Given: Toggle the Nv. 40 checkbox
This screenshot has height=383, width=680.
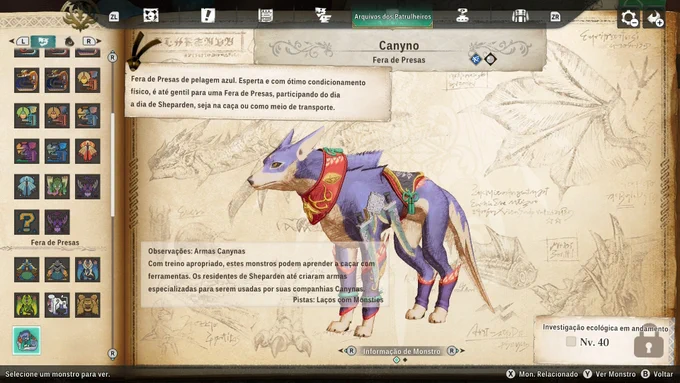Looking at the screenshot, I should [571, 341].
